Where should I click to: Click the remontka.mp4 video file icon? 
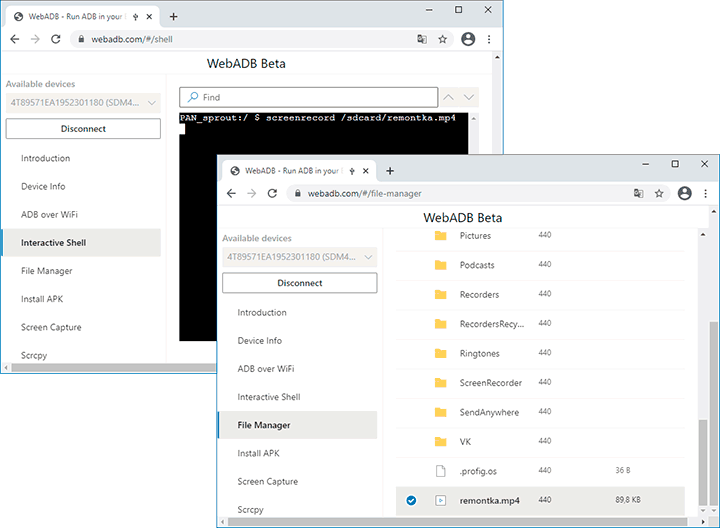[x=440, y=500]
